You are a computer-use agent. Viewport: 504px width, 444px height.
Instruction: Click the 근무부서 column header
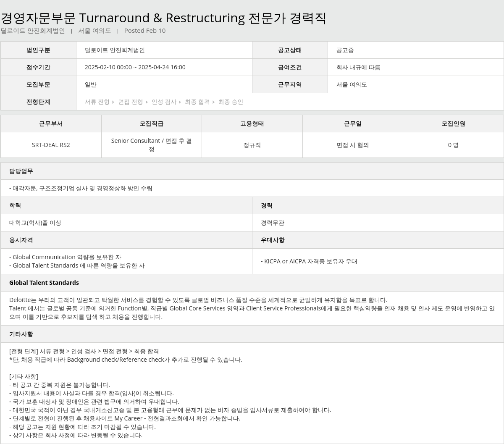click(x=51, y=123)
